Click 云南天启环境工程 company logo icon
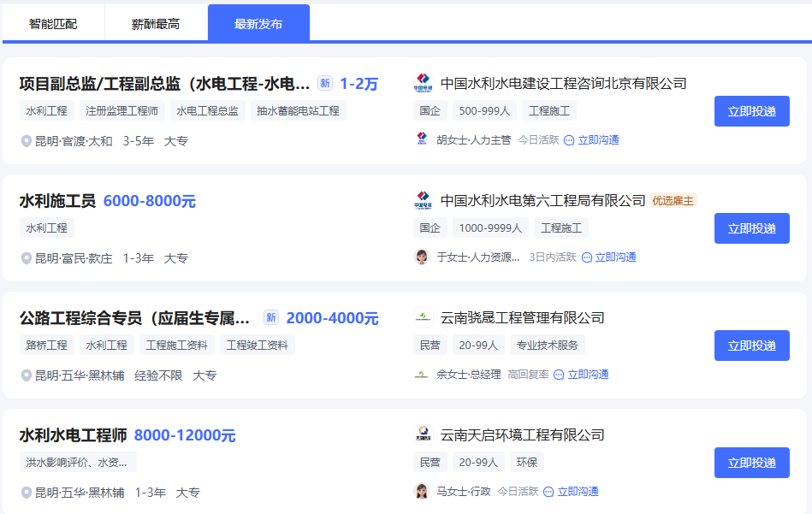The height and width of the screenshot is (514, 812). click(423, 435)
